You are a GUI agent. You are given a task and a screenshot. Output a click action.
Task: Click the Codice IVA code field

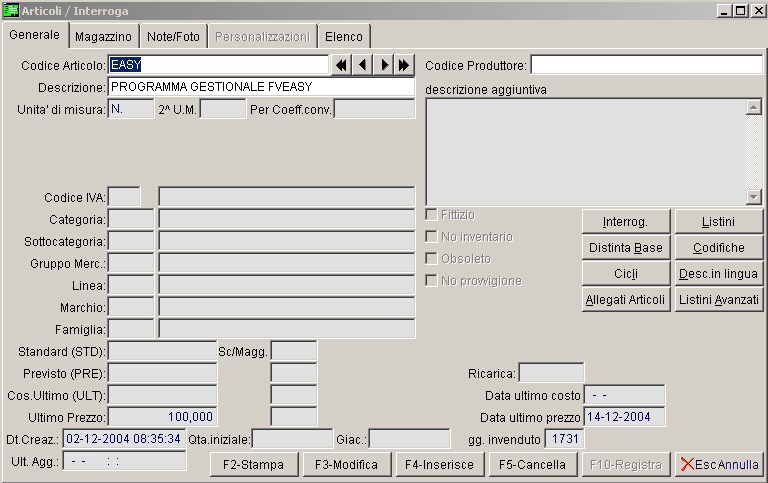124,197
